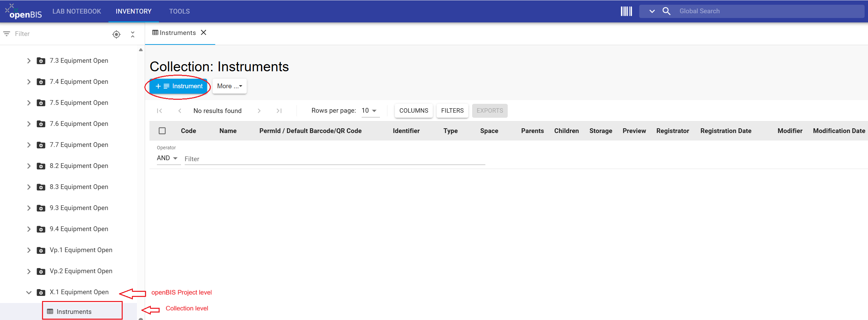868x320 pixels.
Task: Select 7.5 Equipment Open project
Action: (79, 103)
